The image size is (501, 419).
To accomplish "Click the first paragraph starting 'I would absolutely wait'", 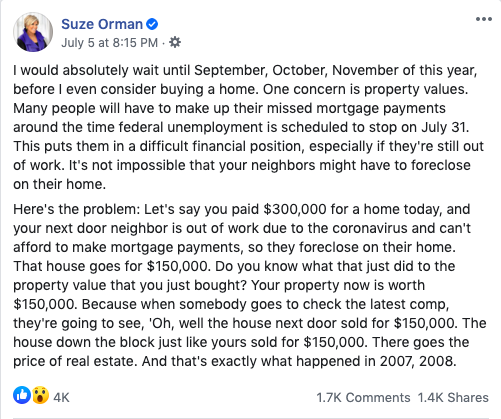I will (248, 127).
